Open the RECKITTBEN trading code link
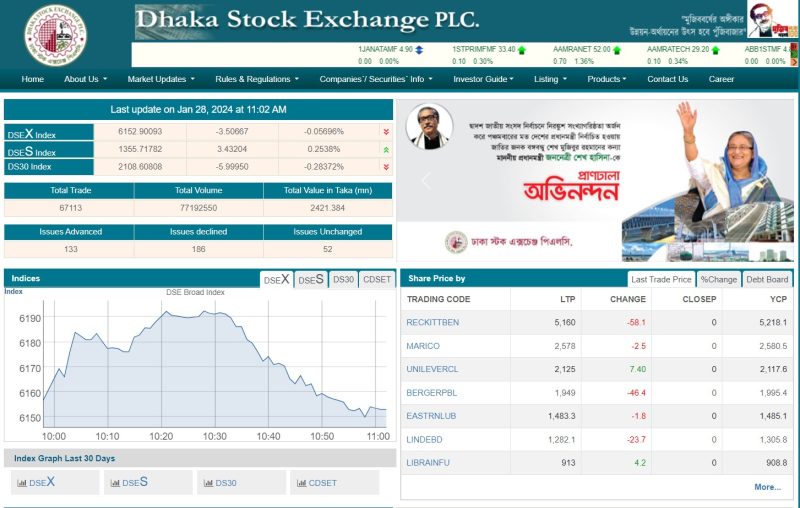 point(433,322)
